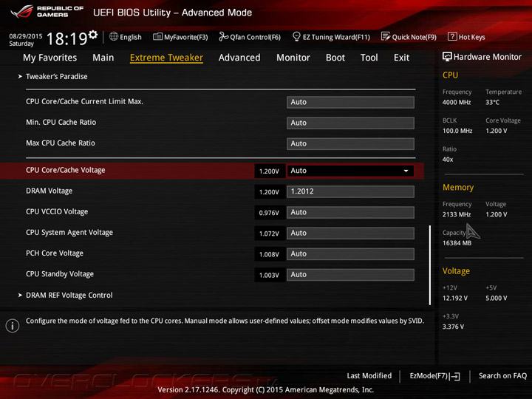Click the settings gear next to clock
Image resolution: width=532 pixels, height=399 pixels.
[93, 34]
